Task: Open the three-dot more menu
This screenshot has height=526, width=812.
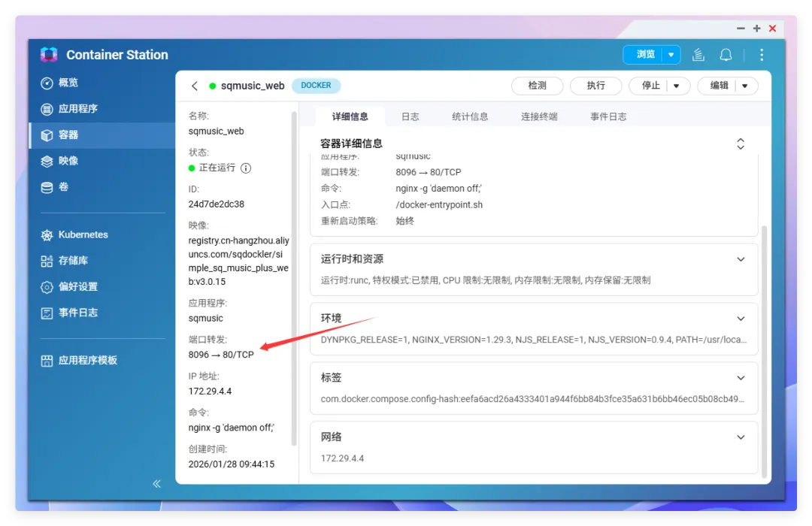Action: 761,54
